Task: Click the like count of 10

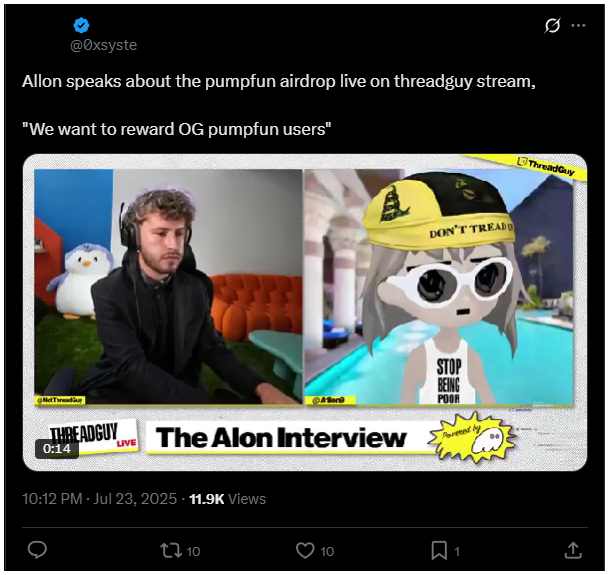Action: 327,551
